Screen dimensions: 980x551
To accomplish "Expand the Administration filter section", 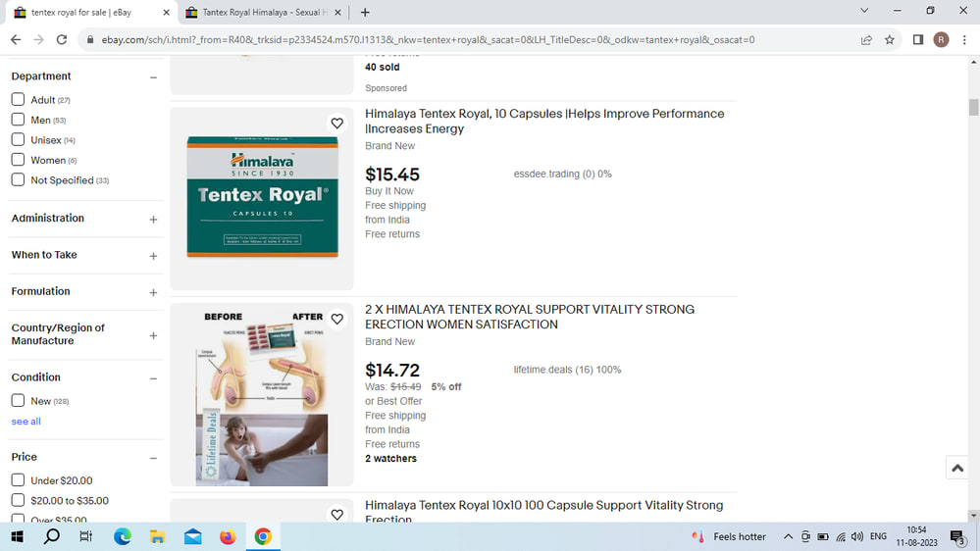I will pyautogui.click(x=153, y=220).
